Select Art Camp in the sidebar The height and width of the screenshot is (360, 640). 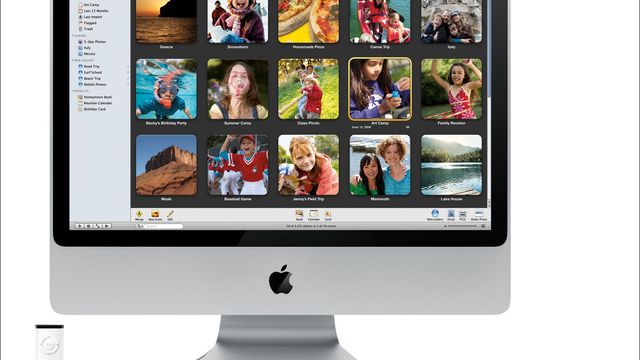[x=89, y=4]
